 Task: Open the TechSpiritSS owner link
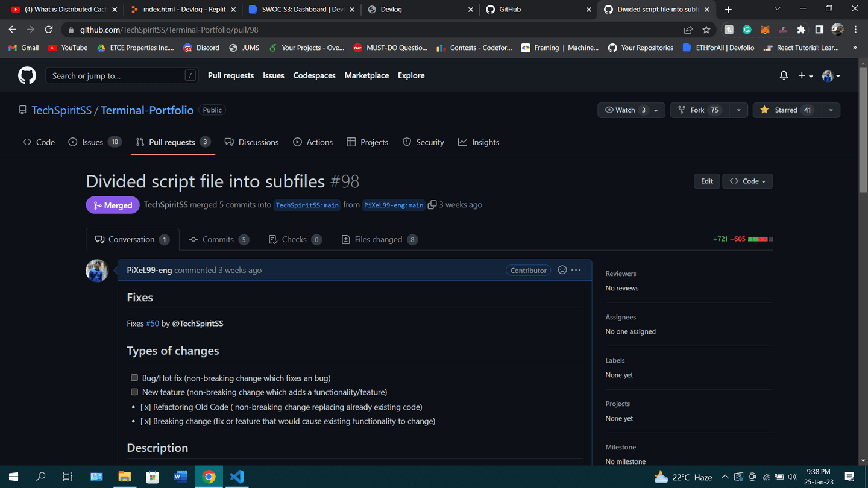[x=61, y=110]
